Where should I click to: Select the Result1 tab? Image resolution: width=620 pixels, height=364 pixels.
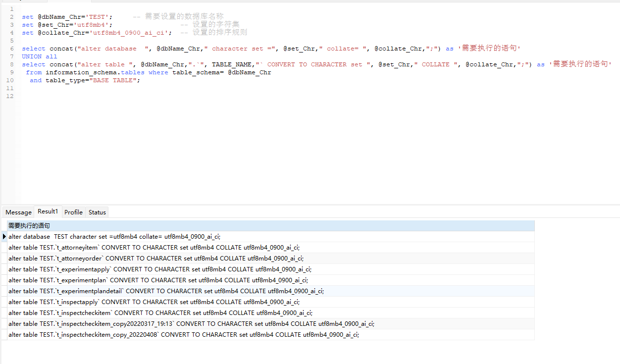tap(48, 211)
